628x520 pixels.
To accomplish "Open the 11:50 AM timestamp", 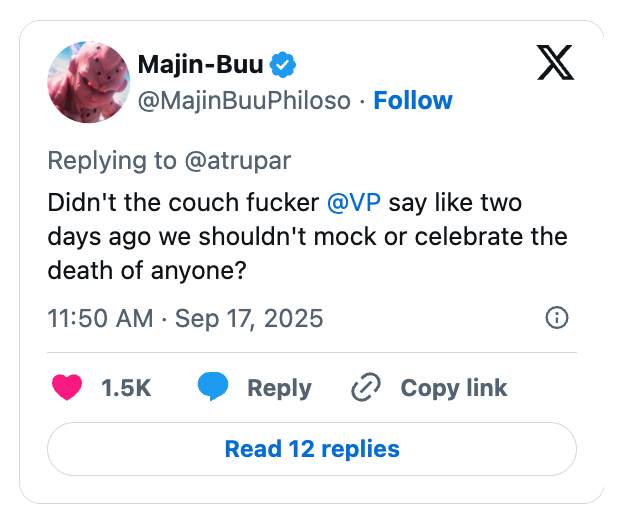I will point(100,318).
